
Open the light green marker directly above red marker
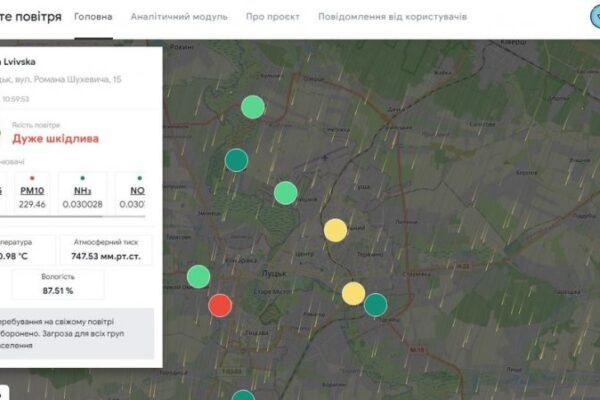click(x=199, y=275)
